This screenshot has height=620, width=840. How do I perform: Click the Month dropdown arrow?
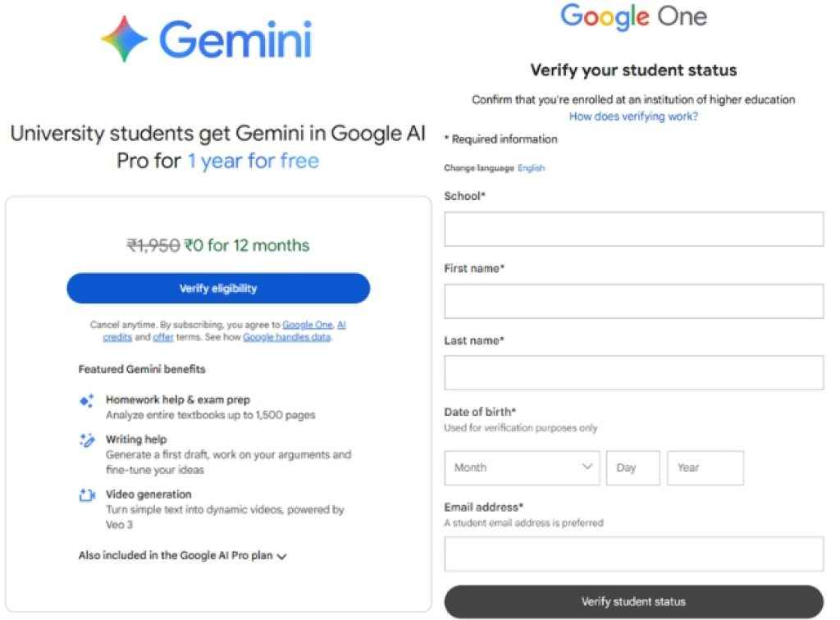587,467
